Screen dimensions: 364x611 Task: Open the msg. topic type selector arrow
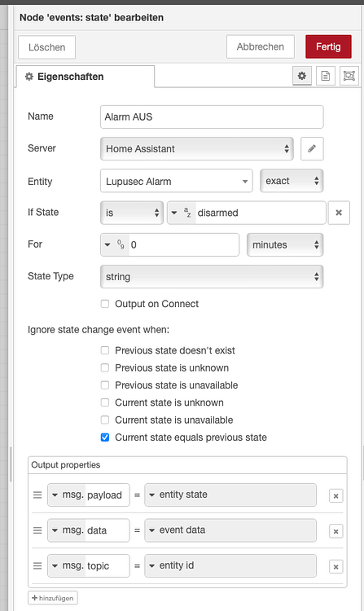click(x=55, y=566)
